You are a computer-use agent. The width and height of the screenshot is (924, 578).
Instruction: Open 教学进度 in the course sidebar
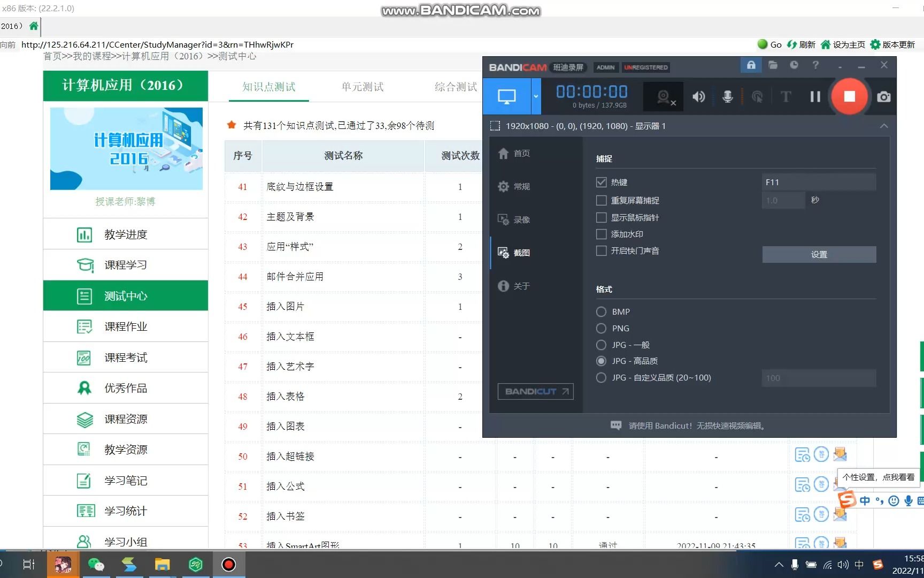pyautogui.click(x=126, y=234)
